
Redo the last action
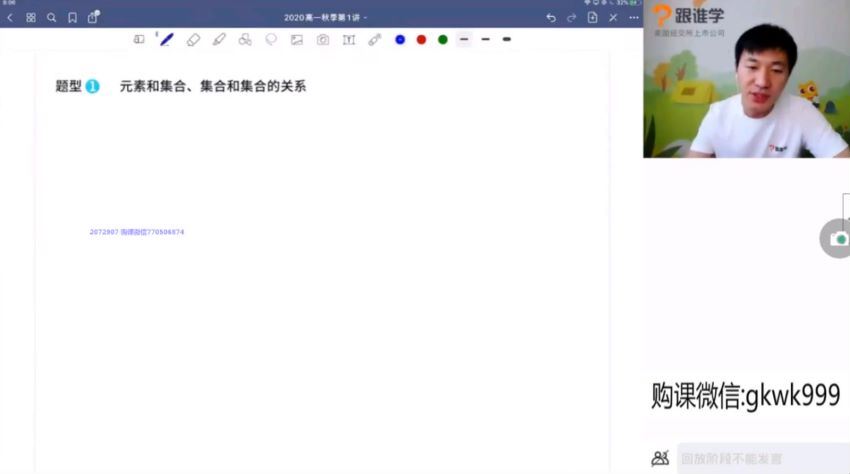(571, 18)
